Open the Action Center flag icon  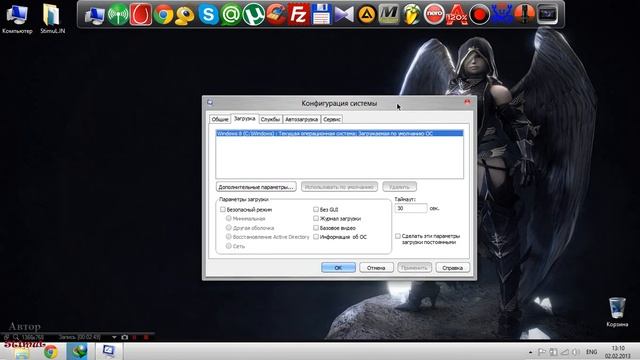542,352
